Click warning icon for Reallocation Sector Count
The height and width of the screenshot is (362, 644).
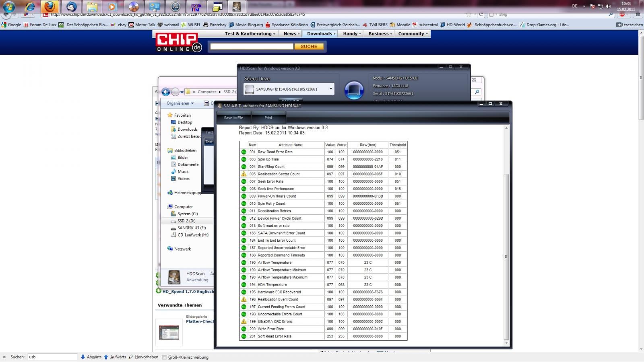[x=244, y=174]
